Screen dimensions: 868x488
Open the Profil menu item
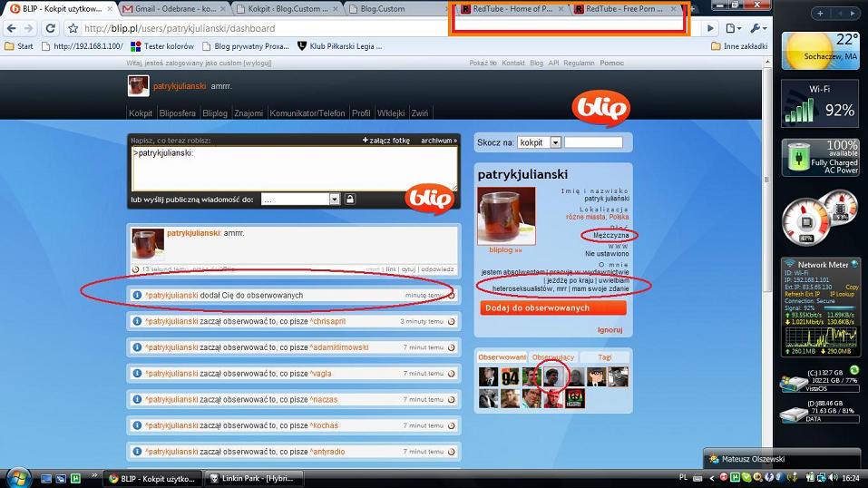[x=361, y=113]
